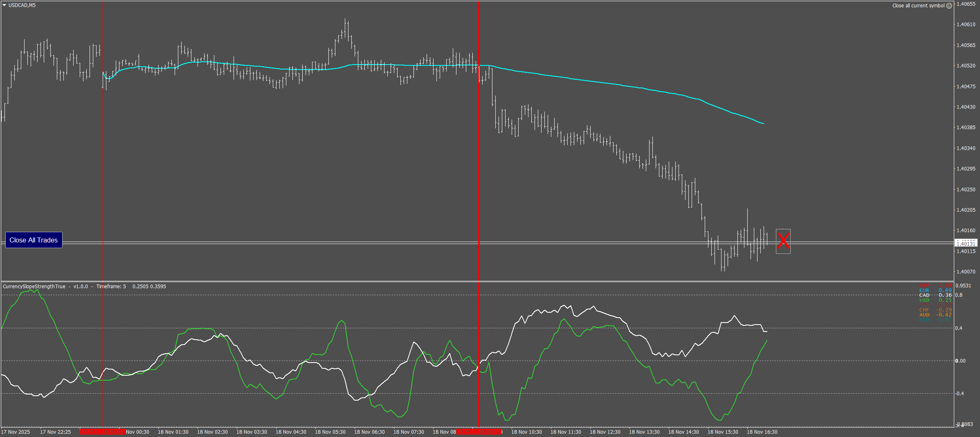Click the 1.40520 price axis label

pos(966,66)
